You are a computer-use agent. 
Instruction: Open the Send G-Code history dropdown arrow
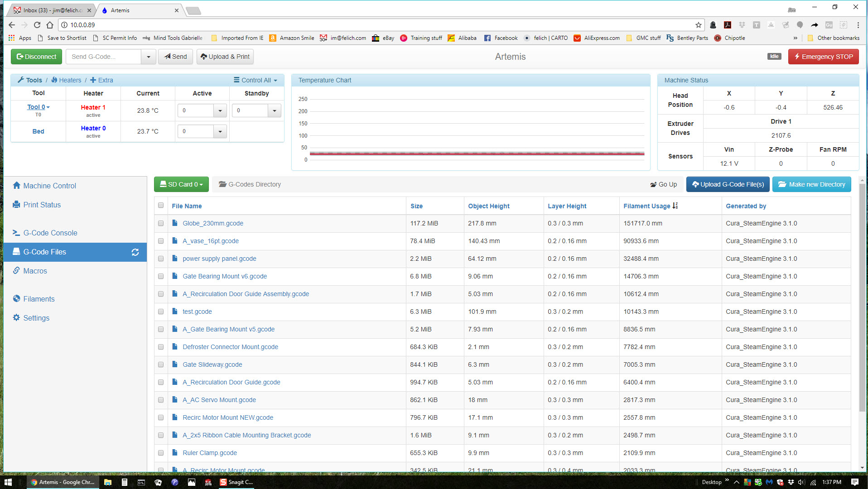[x=148, y=57]
